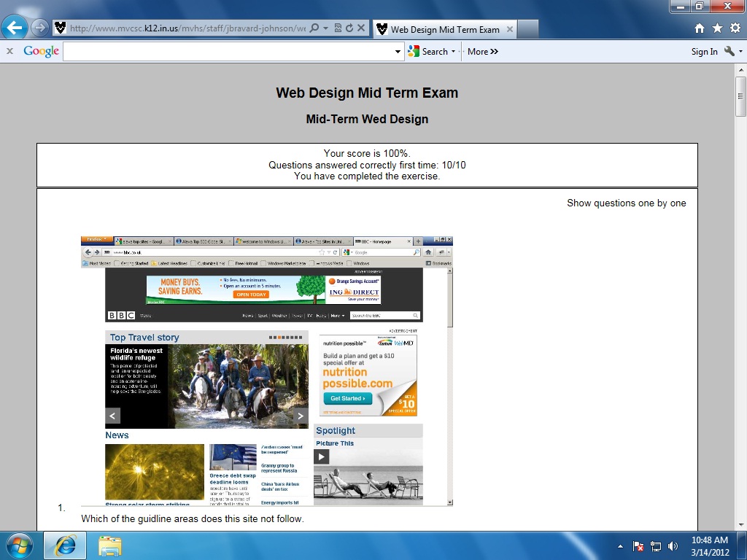Screen dimensions: 747x560
Task: Click the Refresh icon in address bar
Action: pos(349,28)
